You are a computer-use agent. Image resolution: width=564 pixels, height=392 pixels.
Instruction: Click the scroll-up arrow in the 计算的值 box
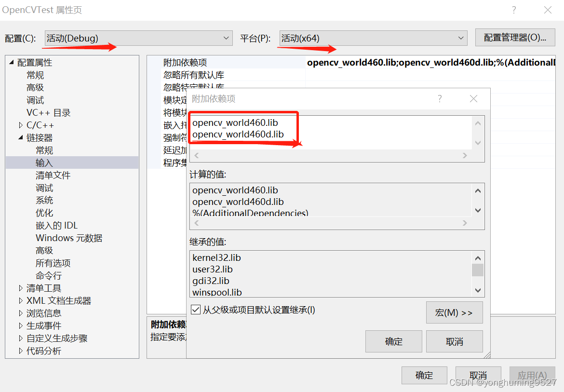pyautogui.click(x=477, y=190)
